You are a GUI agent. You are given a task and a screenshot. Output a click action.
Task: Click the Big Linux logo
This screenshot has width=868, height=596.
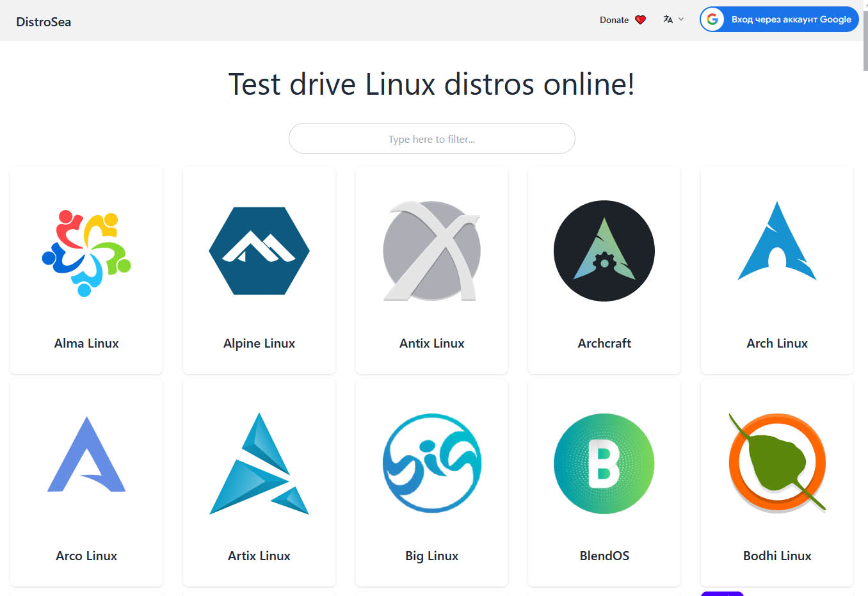431,463
